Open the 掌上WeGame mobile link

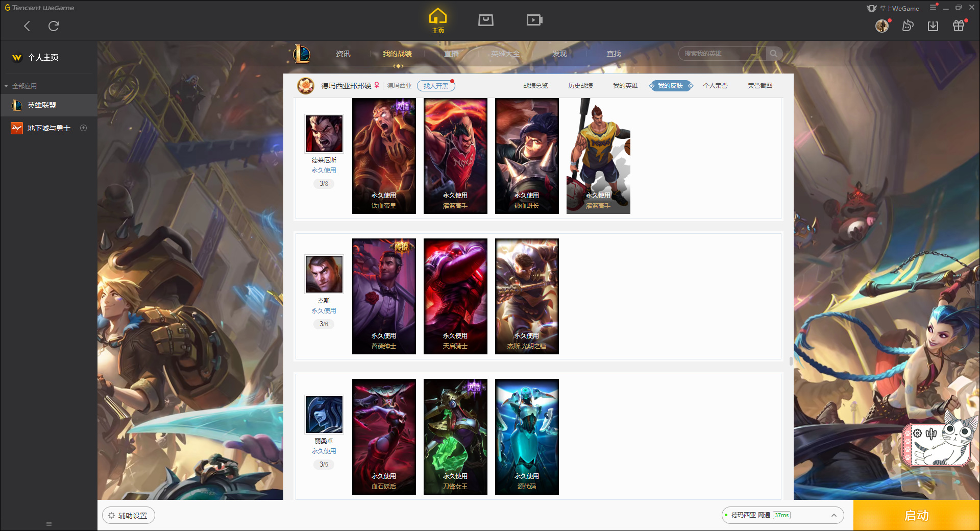coord(893,8)
